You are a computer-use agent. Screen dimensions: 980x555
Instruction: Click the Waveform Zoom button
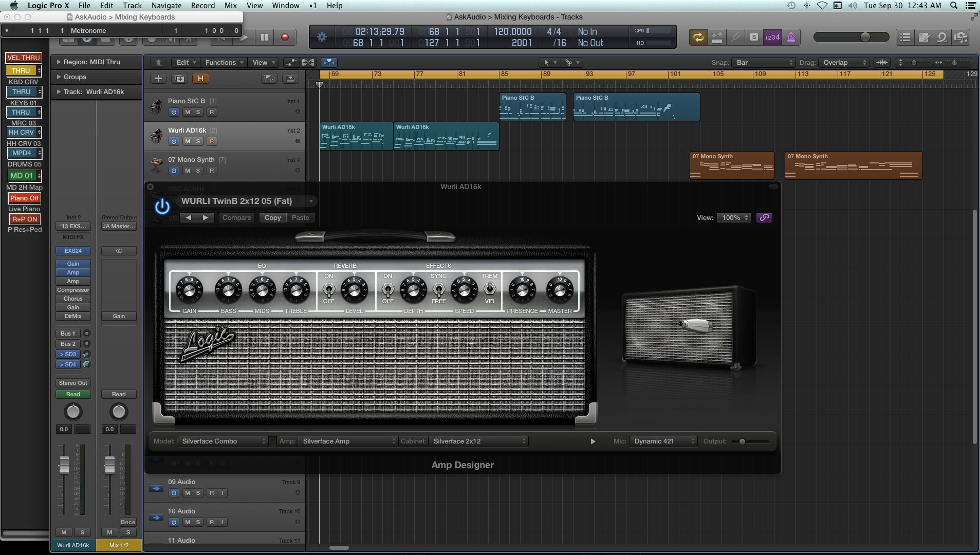(882, 62)
